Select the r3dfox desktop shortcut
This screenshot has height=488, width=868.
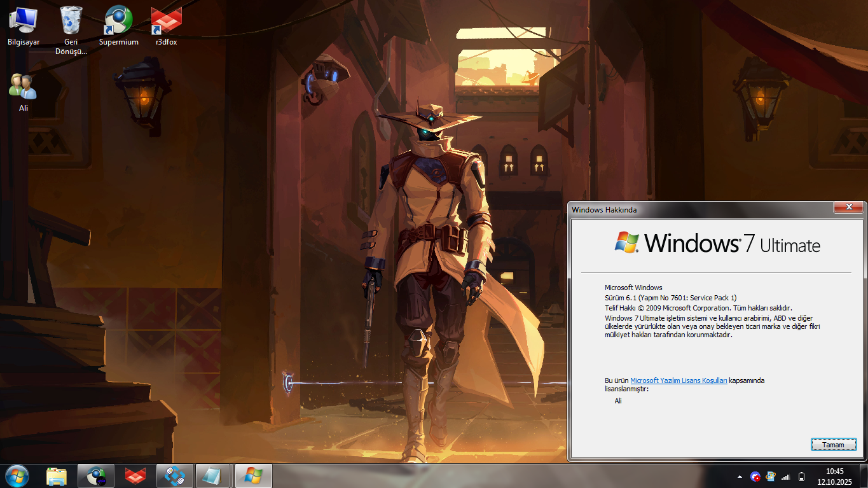(166, 27)
